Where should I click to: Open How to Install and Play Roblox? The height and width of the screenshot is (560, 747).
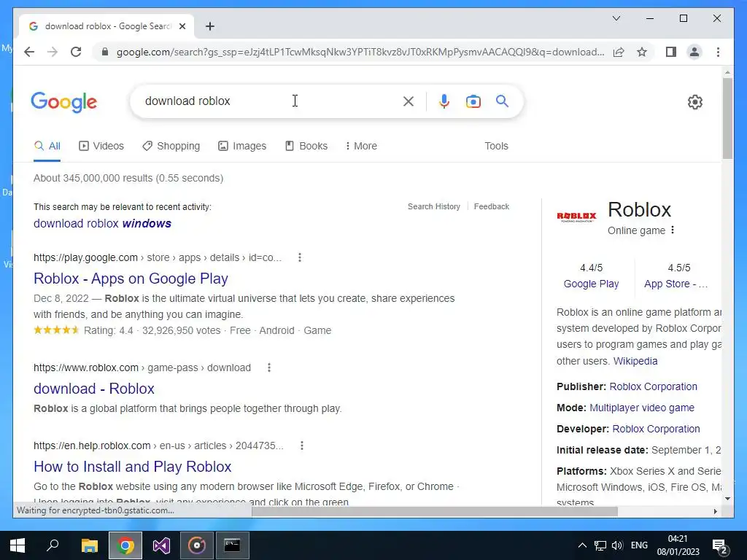coord(133,467)
